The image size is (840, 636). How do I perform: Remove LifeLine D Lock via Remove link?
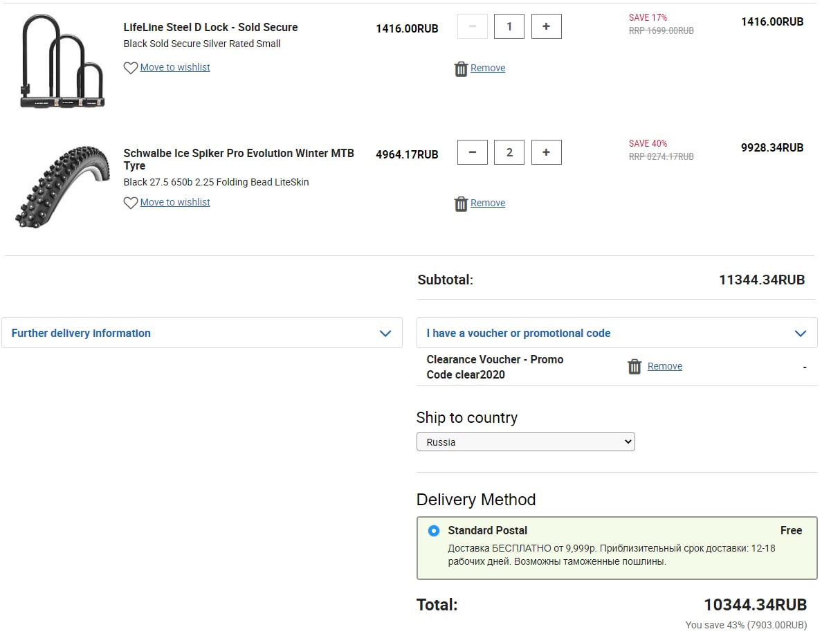click(x=488, y=68)
